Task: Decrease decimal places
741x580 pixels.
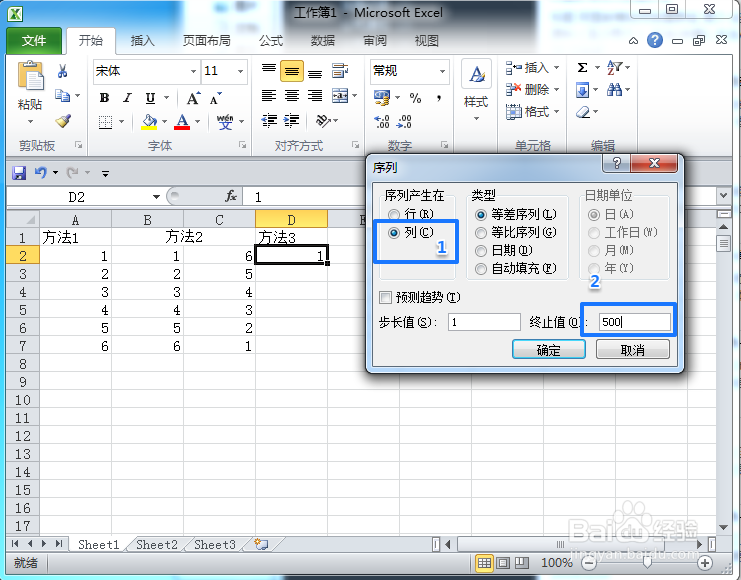Action: pos(404,122)
